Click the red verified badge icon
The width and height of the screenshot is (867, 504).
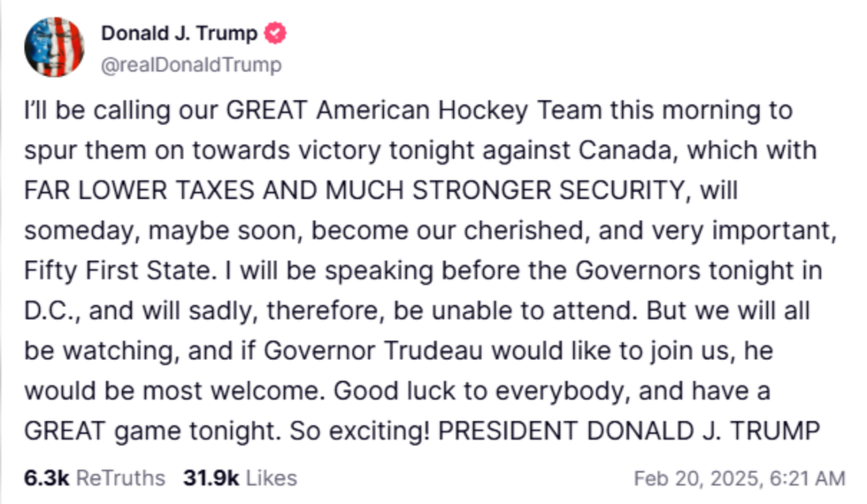[x=277, y=34]
